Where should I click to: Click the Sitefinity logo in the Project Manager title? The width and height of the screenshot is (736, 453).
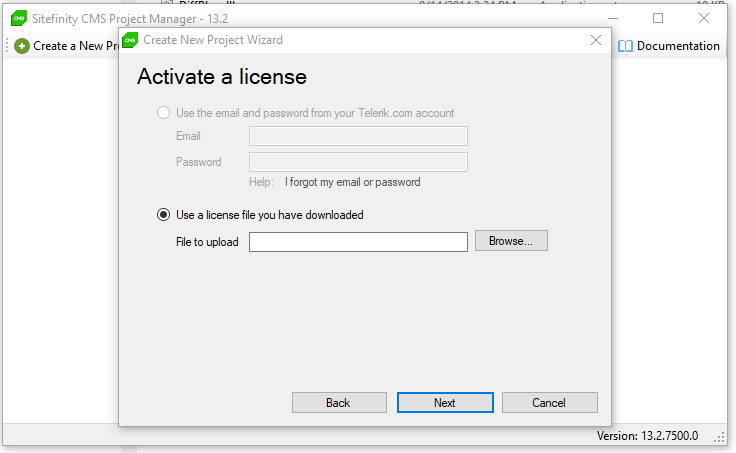[x=19, y=18]
